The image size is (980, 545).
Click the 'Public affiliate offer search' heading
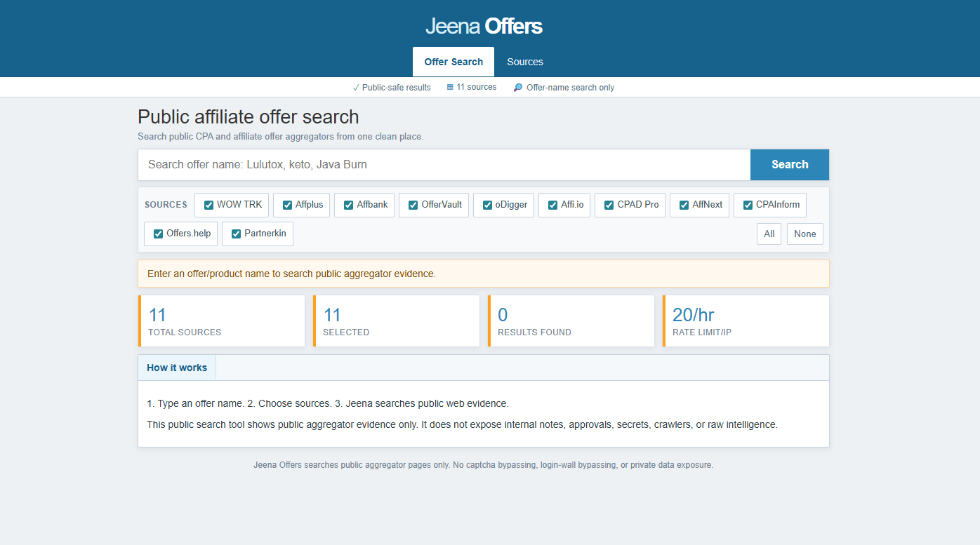[249, 117]
